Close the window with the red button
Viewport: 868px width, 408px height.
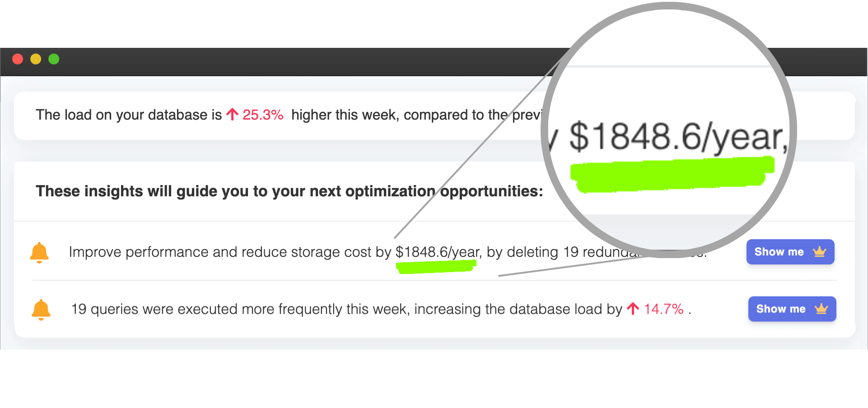18,59
